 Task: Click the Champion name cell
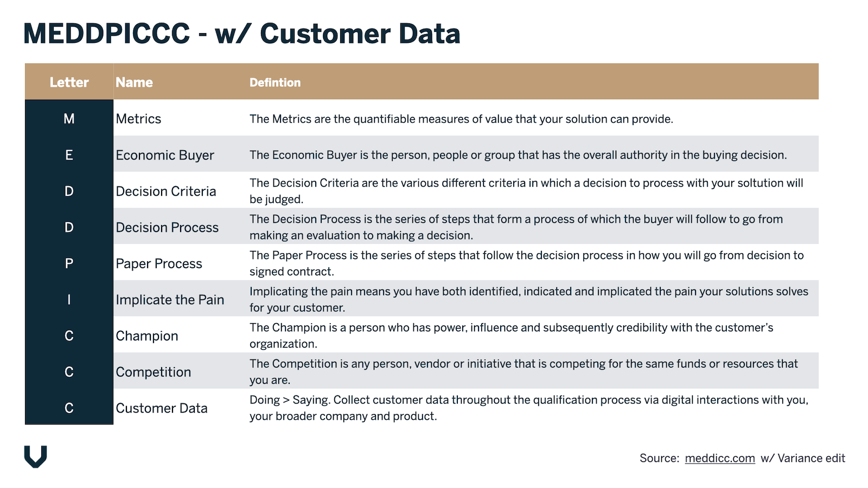[x=147, y=336]
